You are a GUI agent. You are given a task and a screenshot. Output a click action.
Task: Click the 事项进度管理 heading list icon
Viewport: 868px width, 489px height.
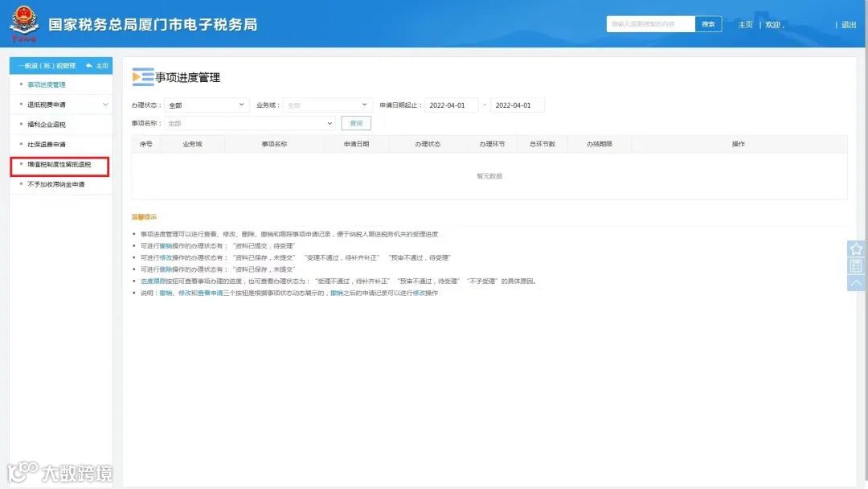click(143, 77)
